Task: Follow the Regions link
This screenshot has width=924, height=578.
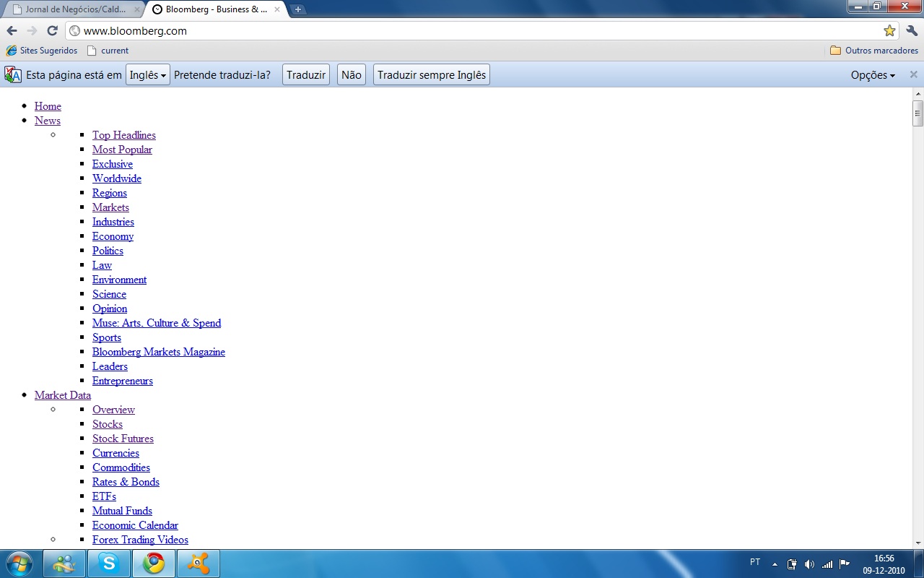Action: [110, 193]
